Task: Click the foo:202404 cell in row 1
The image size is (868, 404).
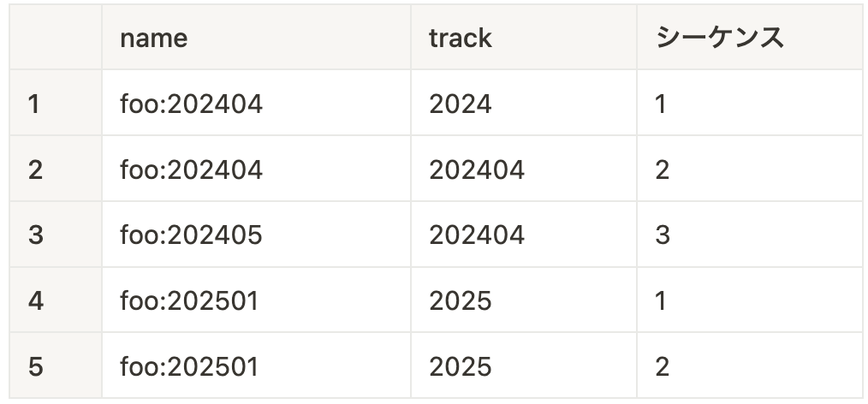Action: [256, 103]
